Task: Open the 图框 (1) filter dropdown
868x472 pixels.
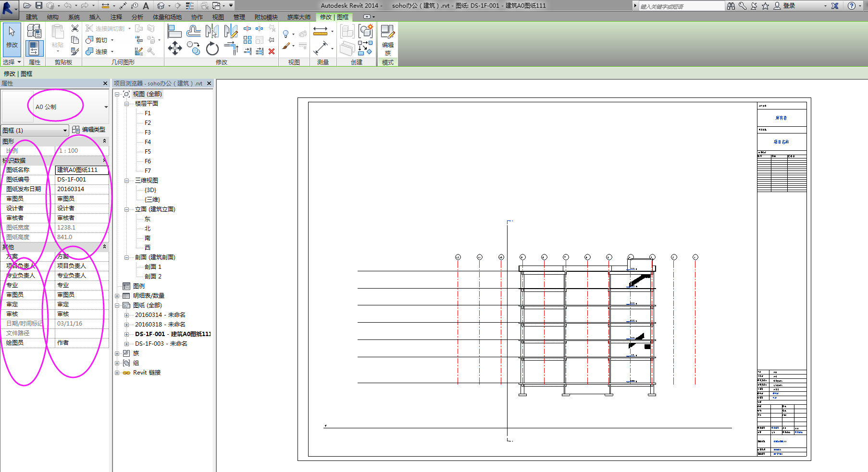Action: click(x=65, y=130)
